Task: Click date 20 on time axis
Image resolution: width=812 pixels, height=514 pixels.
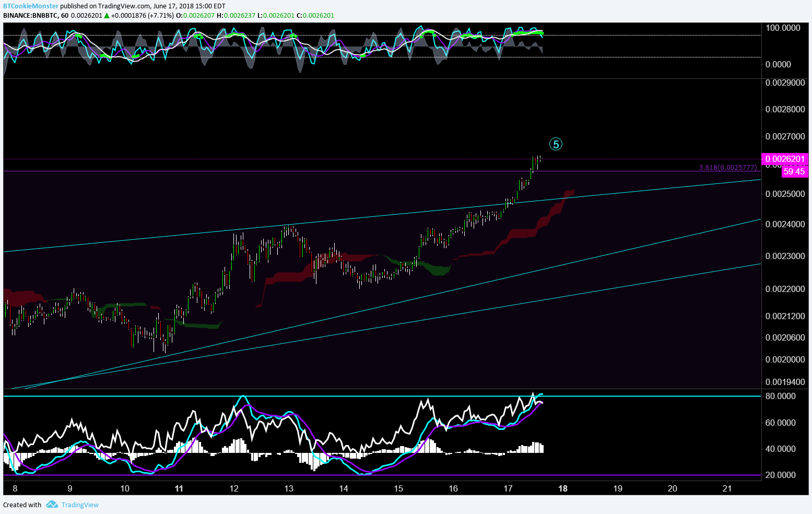Action: (x=673, y=488)
